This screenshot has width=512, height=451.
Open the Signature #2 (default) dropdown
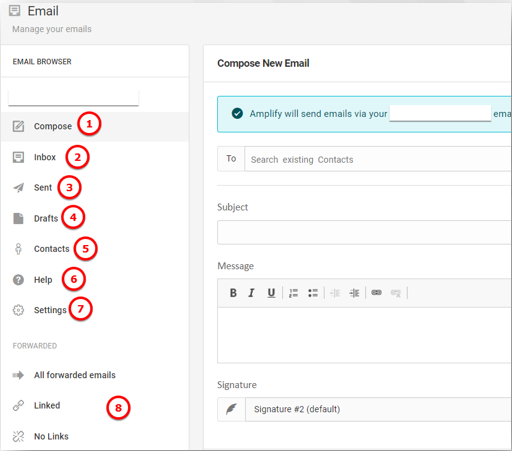(378, 409)
